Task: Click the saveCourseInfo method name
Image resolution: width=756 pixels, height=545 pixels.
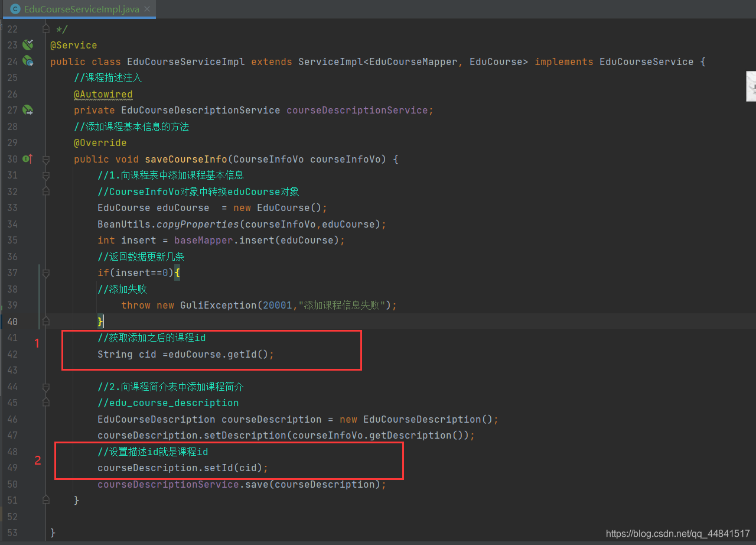Action: tap(186, 159)
